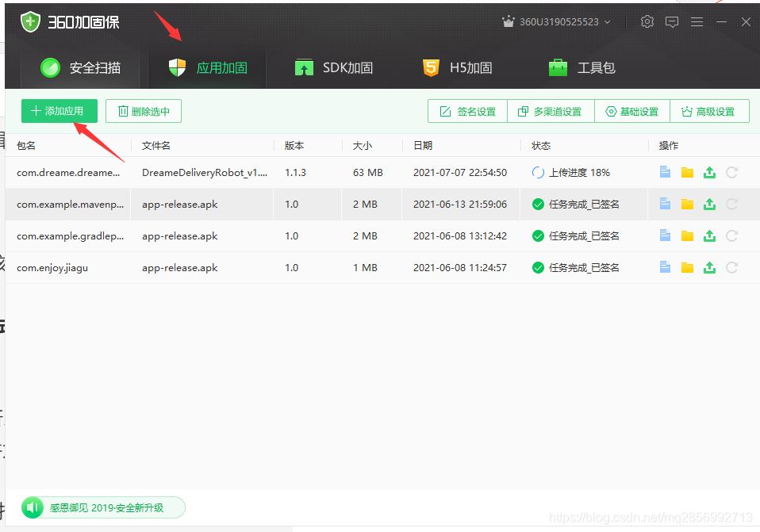Click the 日期 column header

[x=423, y=145]
